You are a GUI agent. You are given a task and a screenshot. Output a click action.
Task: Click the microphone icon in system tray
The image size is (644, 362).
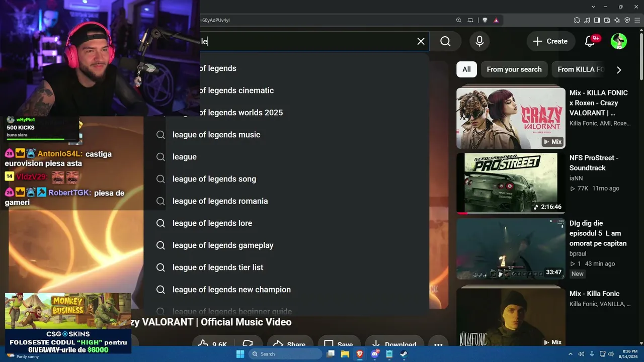pos(592,354)
